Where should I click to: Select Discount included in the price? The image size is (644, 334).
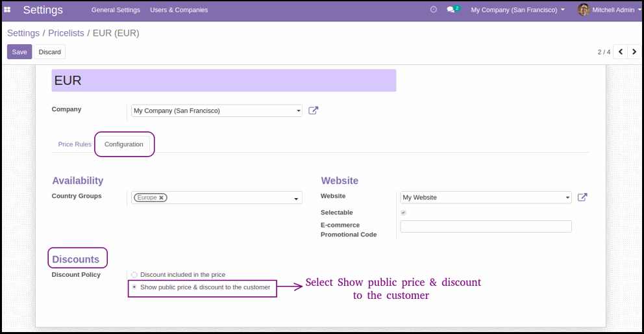tap(134, 275)
